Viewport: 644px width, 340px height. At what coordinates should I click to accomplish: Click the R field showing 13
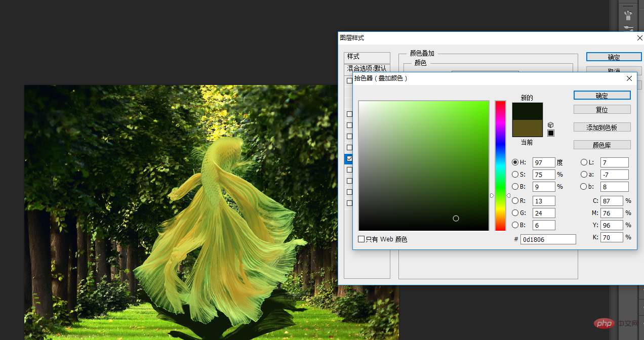click(x=544, y=201)
